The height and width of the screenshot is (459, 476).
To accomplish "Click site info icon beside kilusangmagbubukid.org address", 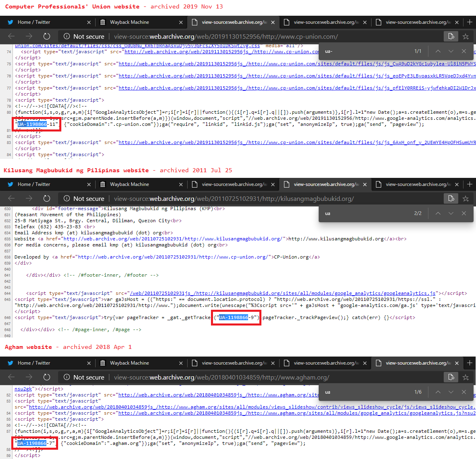I will point(67,198).
